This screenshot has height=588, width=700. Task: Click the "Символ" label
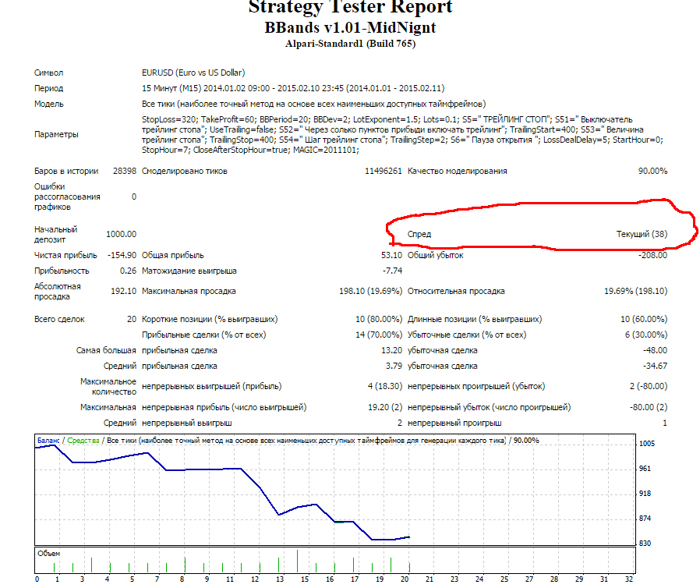pyautogui.click(x=48, y=73)
